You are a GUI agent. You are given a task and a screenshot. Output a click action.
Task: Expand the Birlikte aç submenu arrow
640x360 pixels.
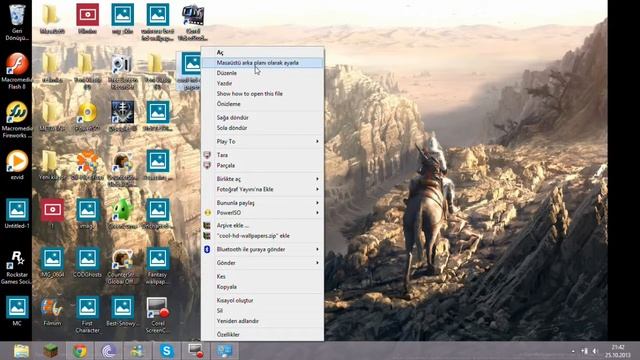pos(317,179)
